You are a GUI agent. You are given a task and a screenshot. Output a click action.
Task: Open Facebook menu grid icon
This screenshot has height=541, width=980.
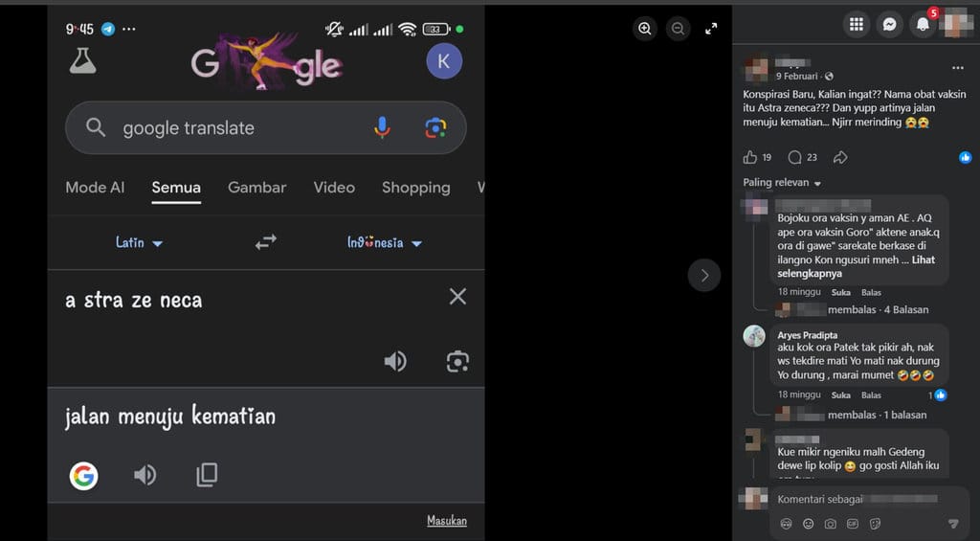click(x=857, y=24)
